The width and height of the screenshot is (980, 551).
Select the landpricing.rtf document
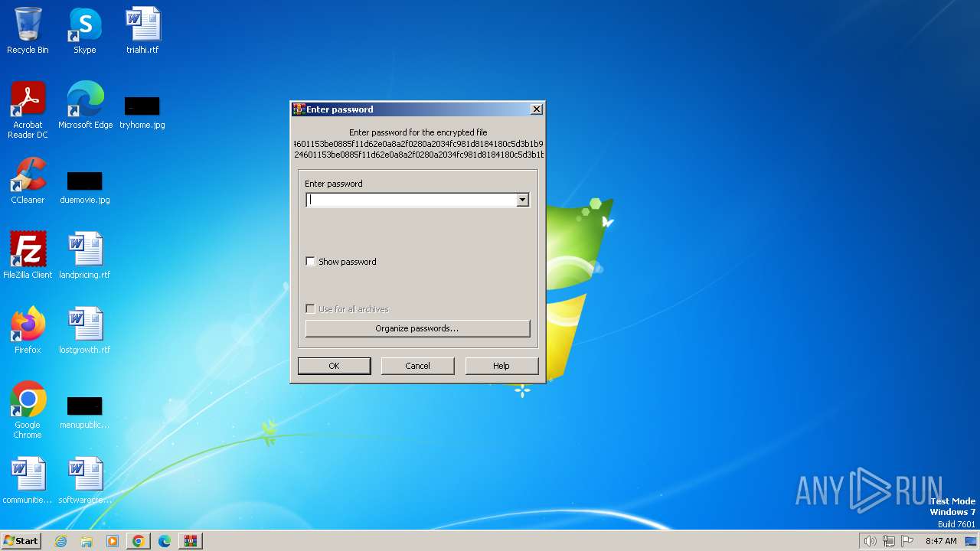85,255
